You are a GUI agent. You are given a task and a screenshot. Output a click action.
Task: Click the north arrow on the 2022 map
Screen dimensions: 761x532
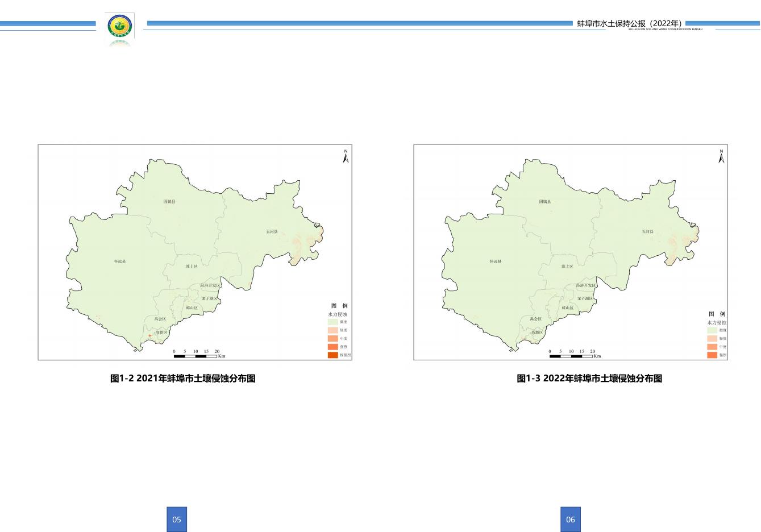[x=721, y=156]
